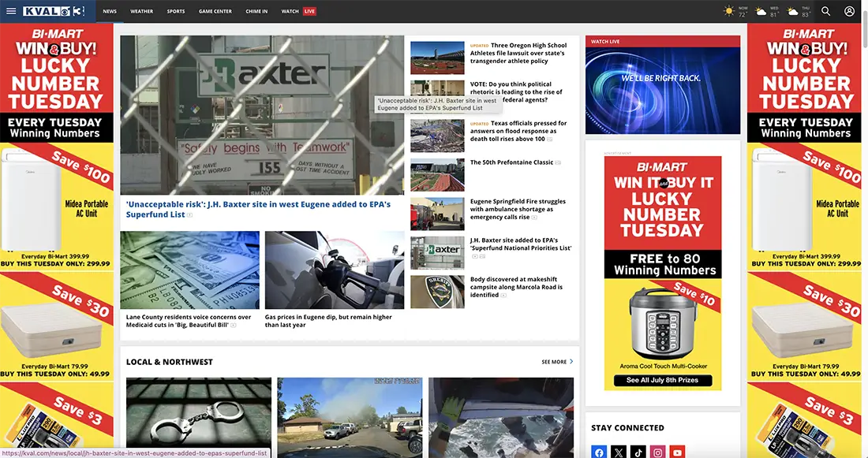Open the News menu
Screen dimensions: 868x458
[110, 11]
